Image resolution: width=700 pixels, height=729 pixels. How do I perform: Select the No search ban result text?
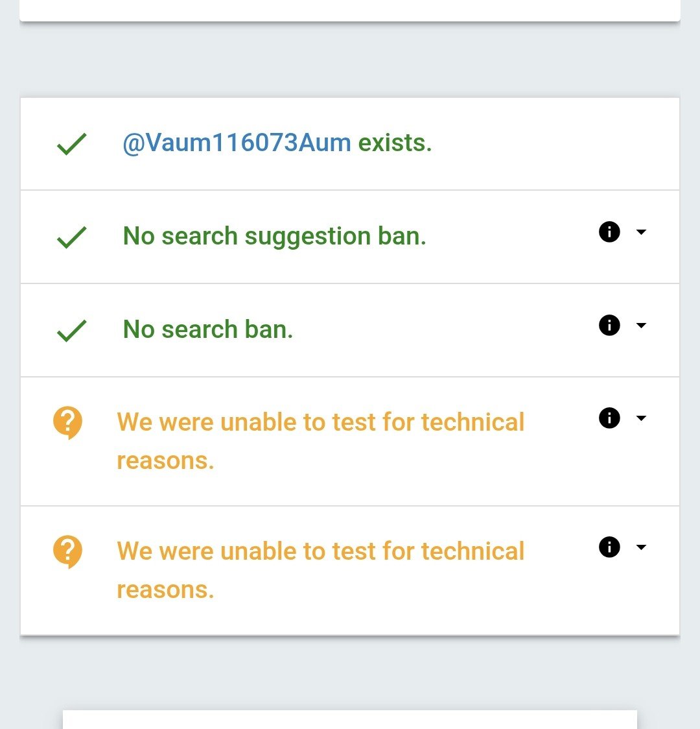[x=207, y=329]
